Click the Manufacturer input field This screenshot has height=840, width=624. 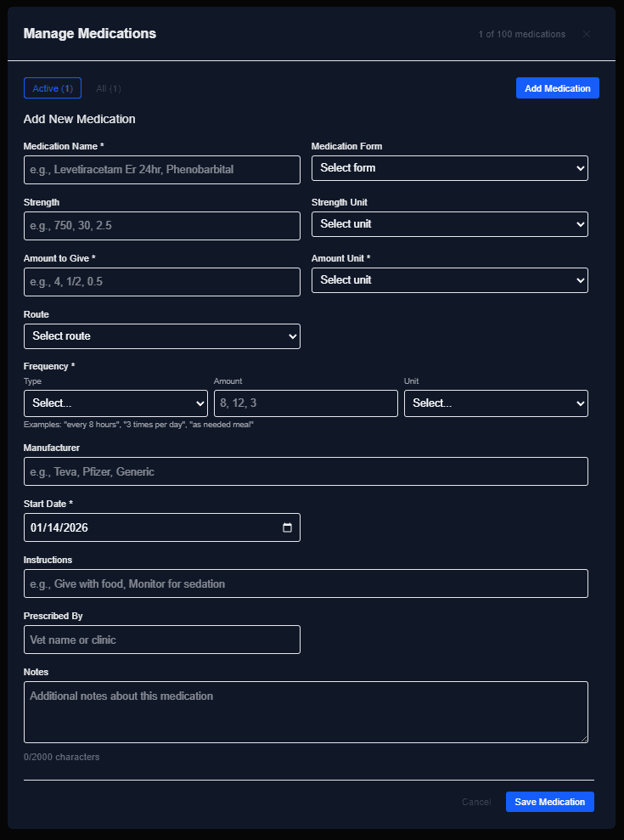[x=306, y=471]
